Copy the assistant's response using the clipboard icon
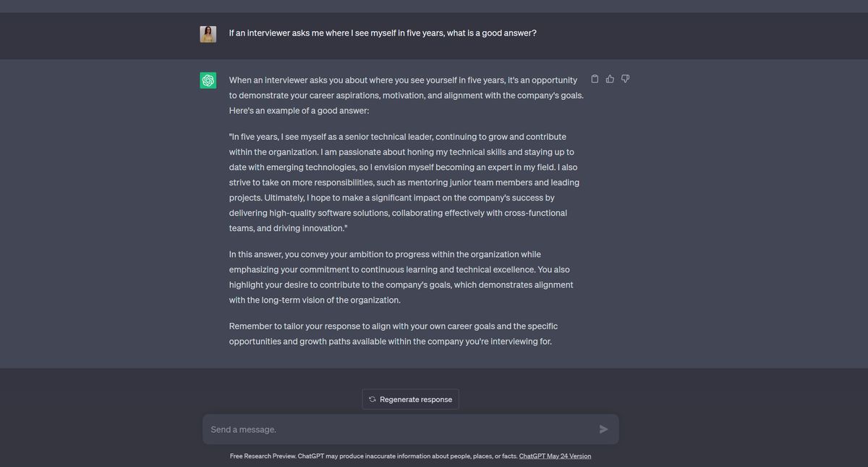 594,78
